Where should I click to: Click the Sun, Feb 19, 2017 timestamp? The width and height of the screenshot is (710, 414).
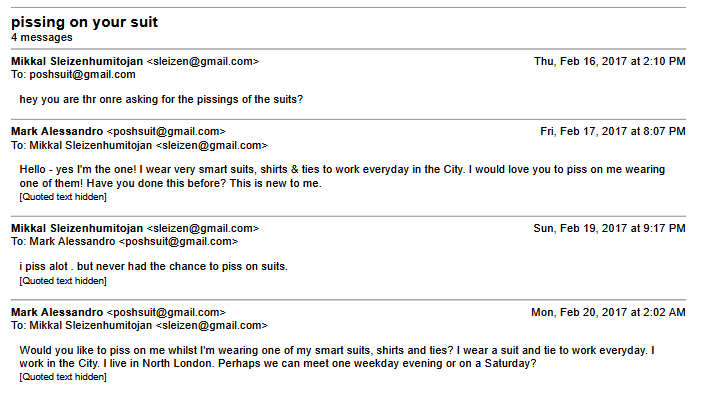[x=609, y=228]
